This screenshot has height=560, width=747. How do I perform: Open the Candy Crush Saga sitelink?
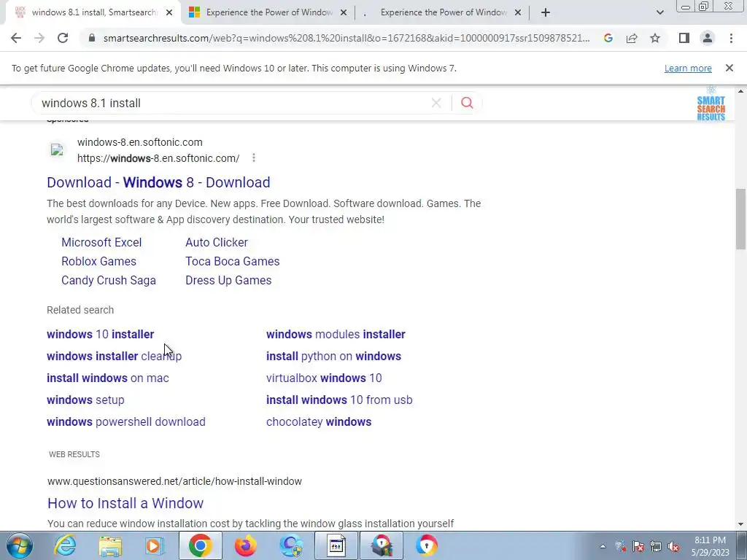pyautogui.click(x=109, y=281)
